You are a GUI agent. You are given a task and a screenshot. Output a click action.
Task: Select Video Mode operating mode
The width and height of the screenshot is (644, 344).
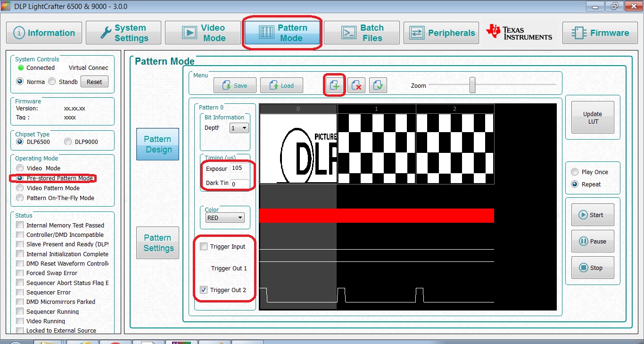pos(19,168)
